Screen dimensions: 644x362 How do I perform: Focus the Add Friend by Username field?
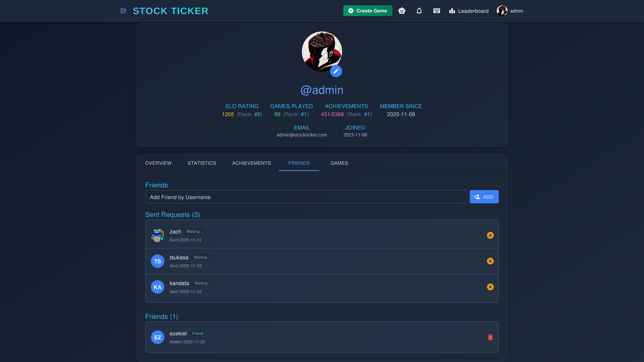pos(306,197)
